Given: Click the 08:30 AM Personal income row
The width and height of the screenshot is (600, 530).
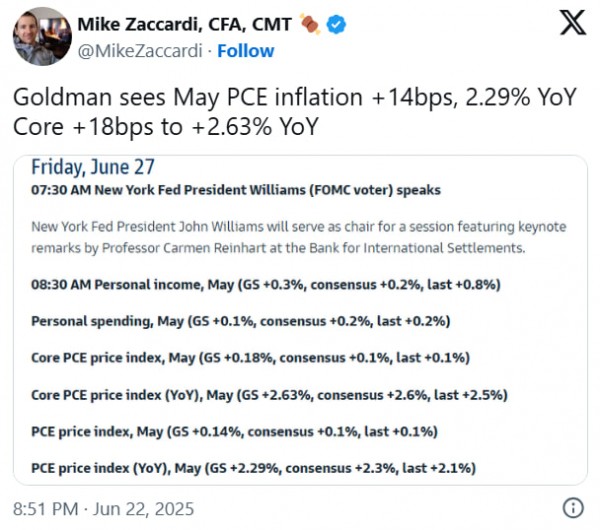Looking at the screenshot, I should point(265,285).
